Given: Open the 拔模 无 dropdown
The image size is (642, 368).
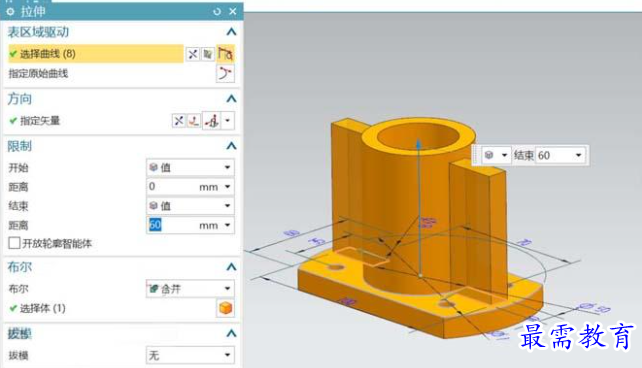Looking at the screenshot, I should (190, 355).
